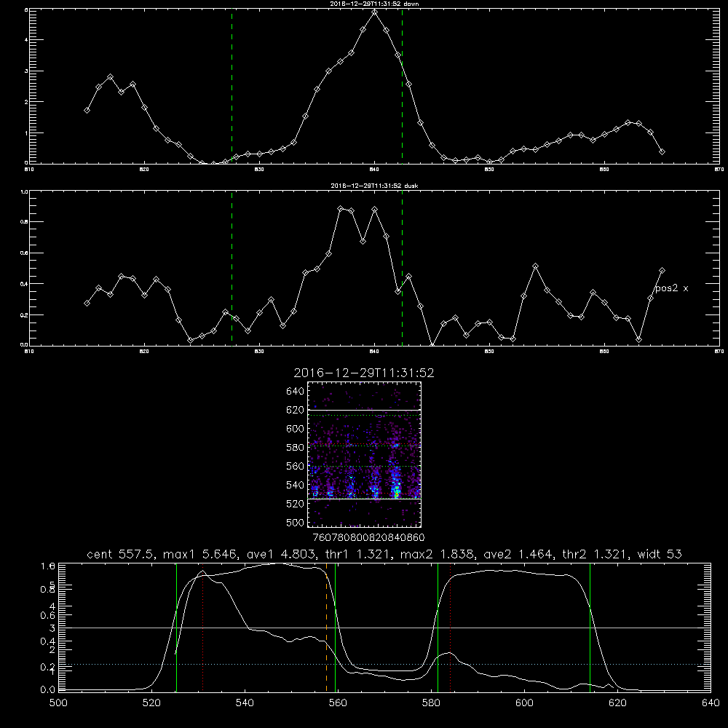Click the 'widt 53' statistic

[x=660, y=554]
